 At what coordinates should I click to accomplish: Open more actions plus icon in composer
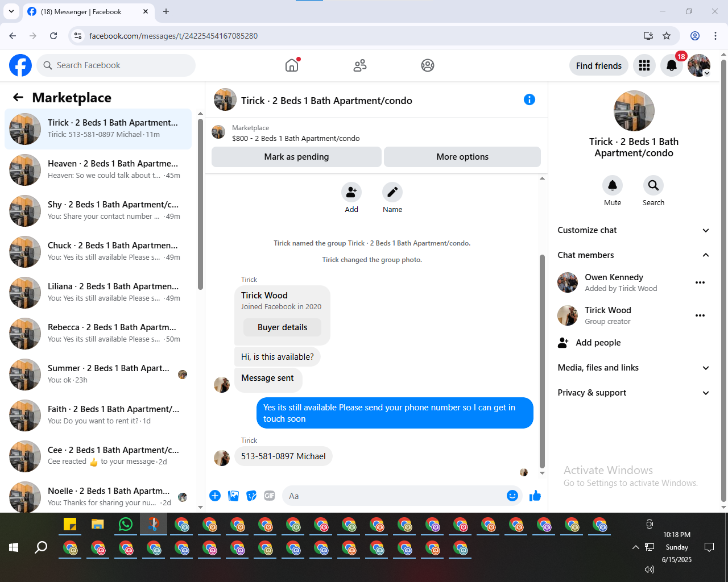(x=215, y=496)
